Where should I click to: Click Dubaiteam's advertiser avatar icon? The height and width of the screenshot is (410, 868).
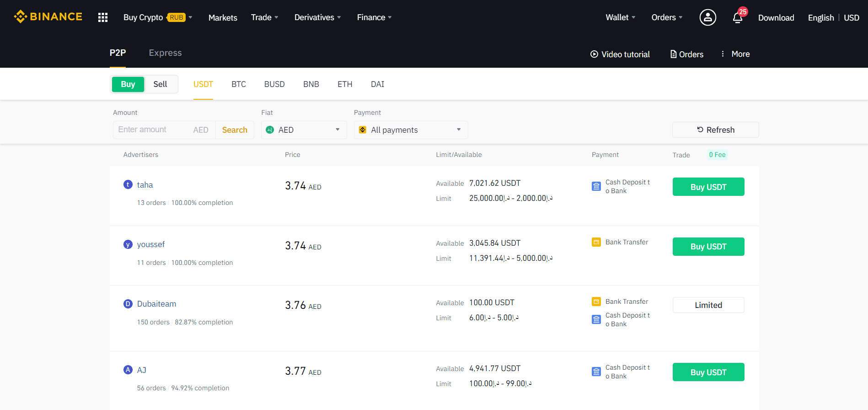(128, 304)
